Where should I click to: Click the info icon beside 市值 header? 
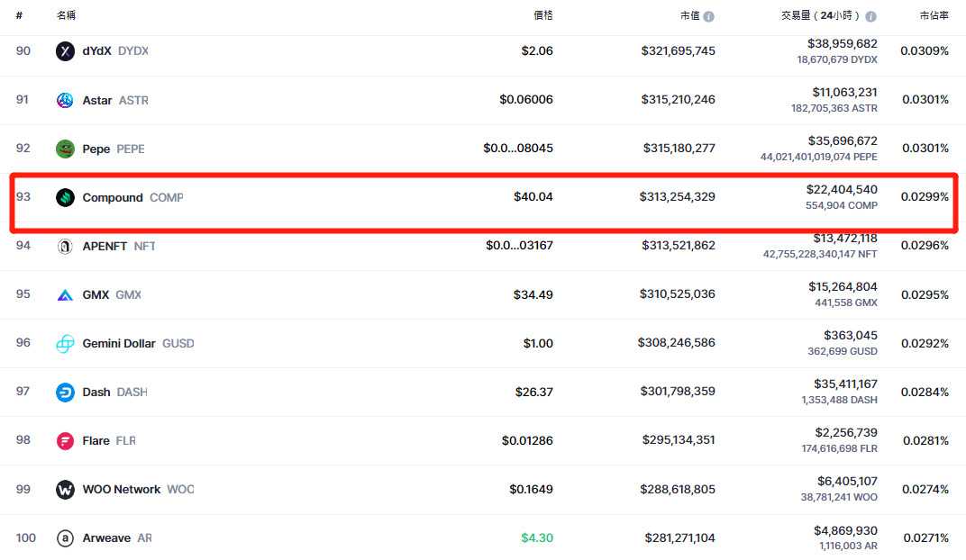coord(708,16)
